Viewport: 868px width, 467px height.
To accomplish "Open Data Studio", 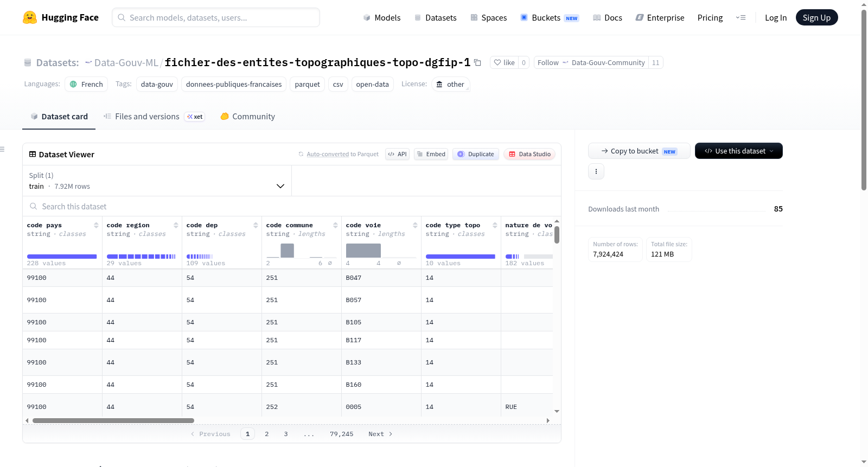I will [x=529, y=154].
